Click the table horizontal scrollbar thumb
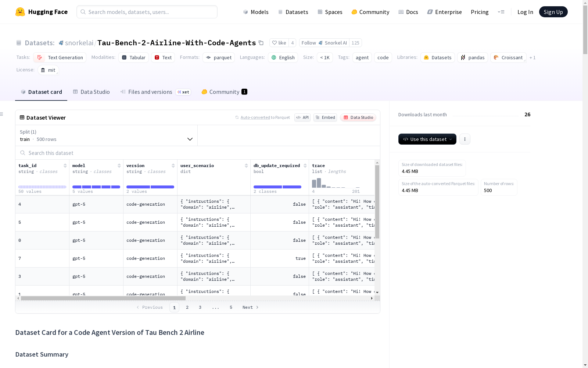 coord(103,298)
